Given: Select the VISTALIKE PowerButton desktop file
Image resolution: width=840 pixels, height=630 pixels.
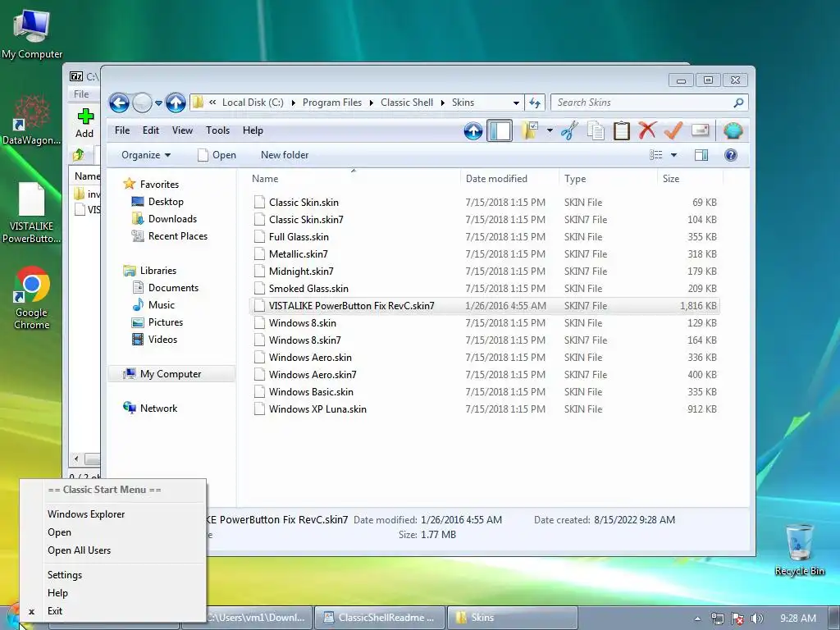Looking at the screenshot, I should (31, 212).
